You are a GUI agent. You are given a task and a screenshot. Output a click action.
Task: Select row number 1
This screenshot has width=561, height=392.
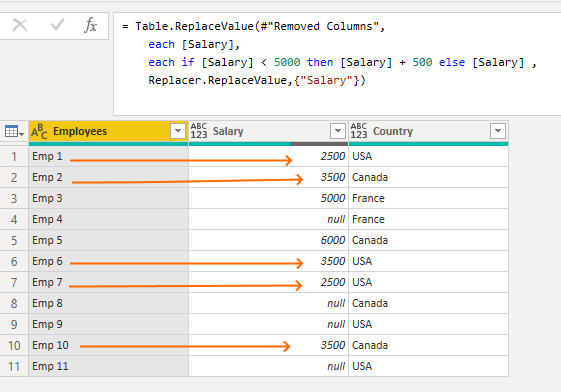[x=14, y=157]
